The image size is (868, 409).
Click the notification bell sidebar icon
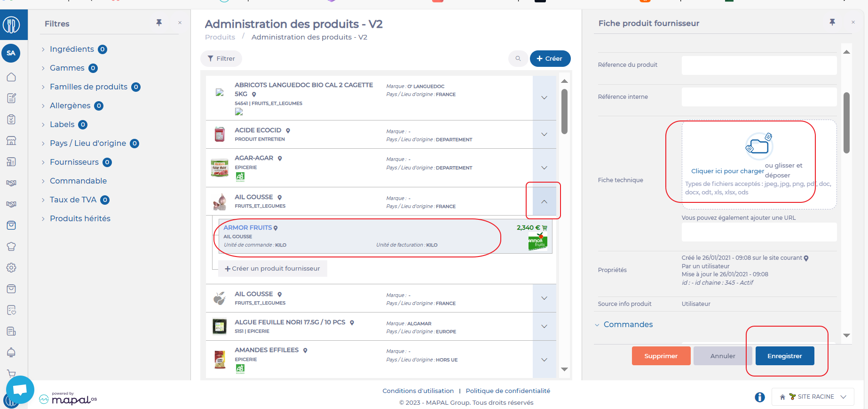pos(11,353)
